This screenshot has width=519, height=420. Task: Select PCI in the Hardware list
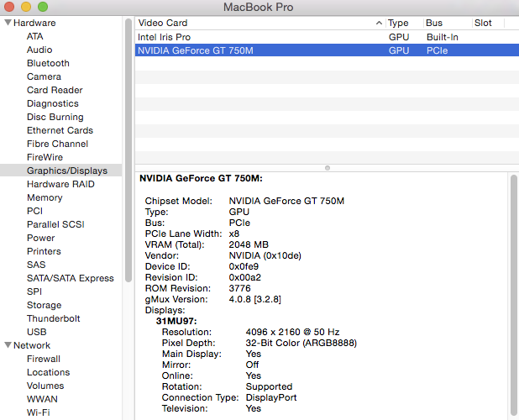pos(34,211)
